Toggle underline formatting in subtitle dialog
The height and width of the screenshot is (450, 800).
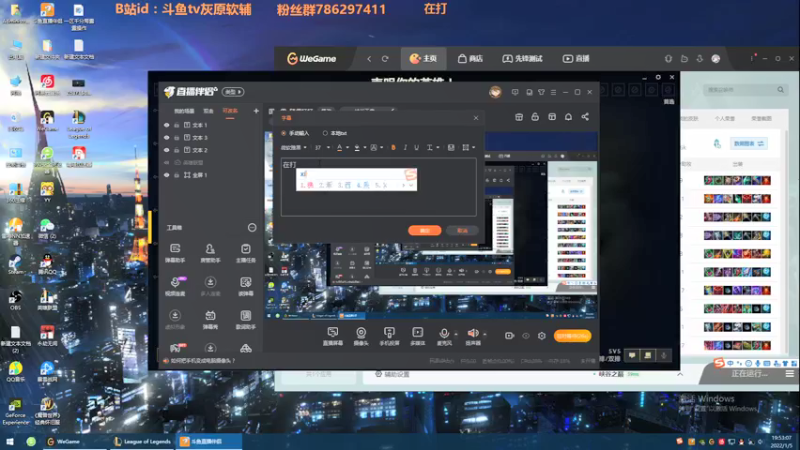click(x=416, y=147)
